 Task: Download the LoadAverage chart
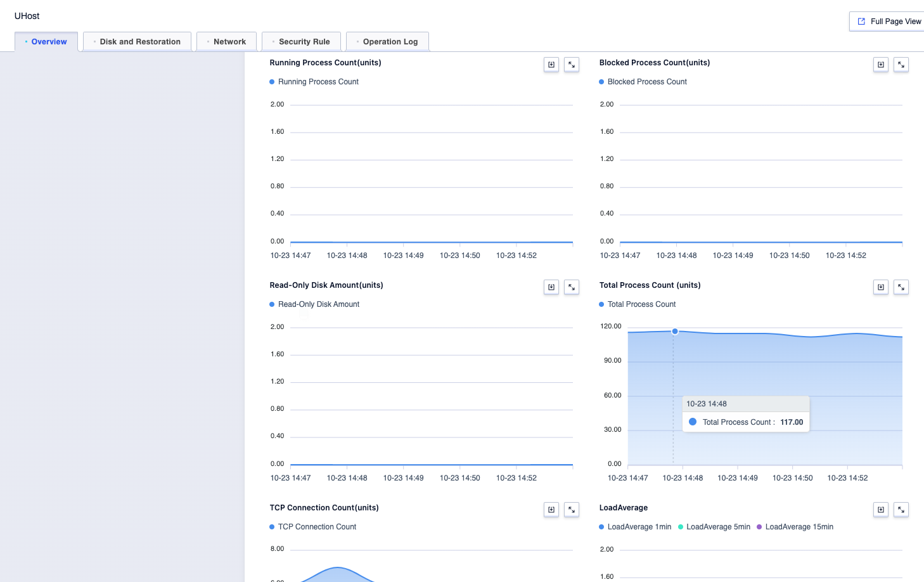point(881,510)
